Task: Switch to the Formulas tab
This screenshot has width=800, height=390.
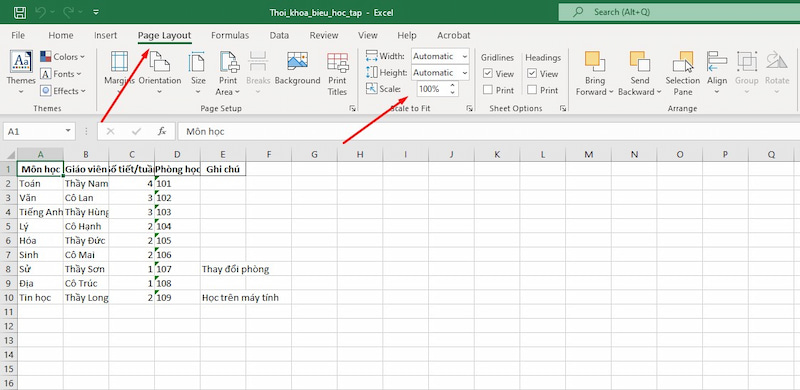Action: point(230,35)
